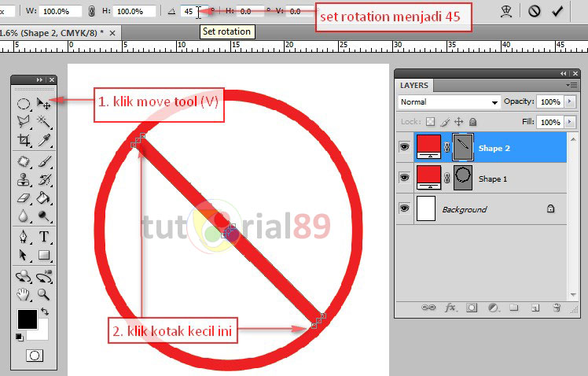Select the Brush tool
This screenshot has width=588, height=376.
coord(43,162)
